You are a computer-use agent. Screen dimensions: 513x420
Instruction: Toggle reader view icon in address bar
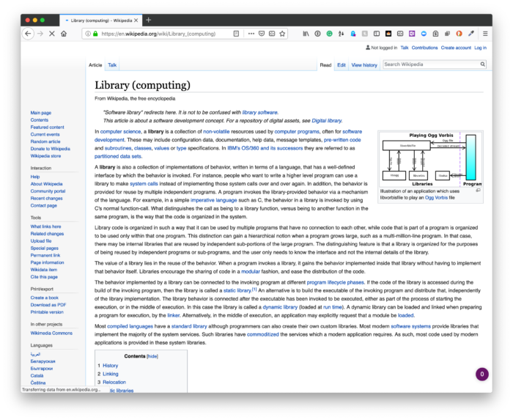(x=236, y=34)
